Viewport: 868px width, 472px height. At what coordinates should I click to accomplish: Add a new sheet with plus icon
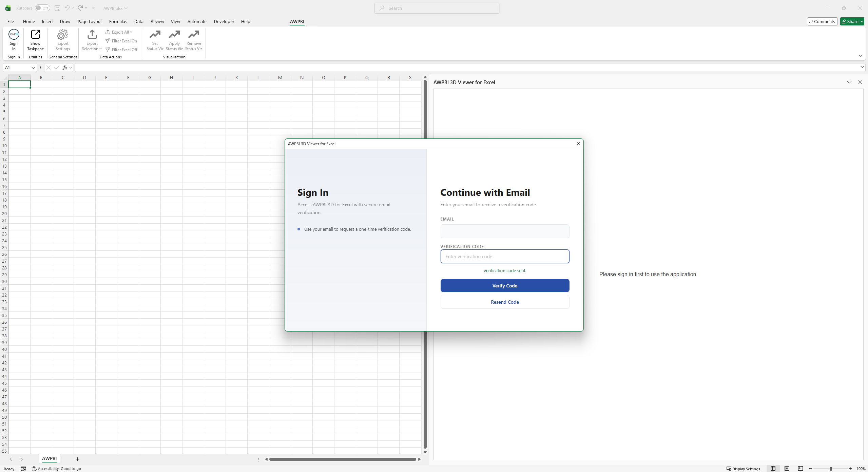[x=77, y=459]
